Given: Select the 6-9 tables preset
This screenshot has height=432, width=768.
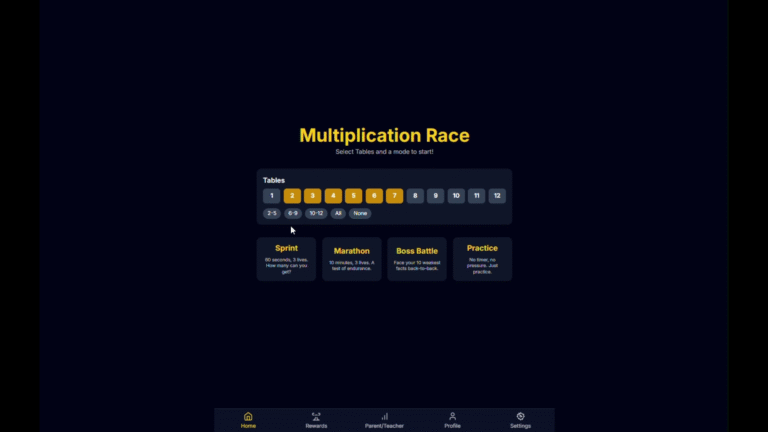Looking at the screenshot, I should click(x=293, y=213).
